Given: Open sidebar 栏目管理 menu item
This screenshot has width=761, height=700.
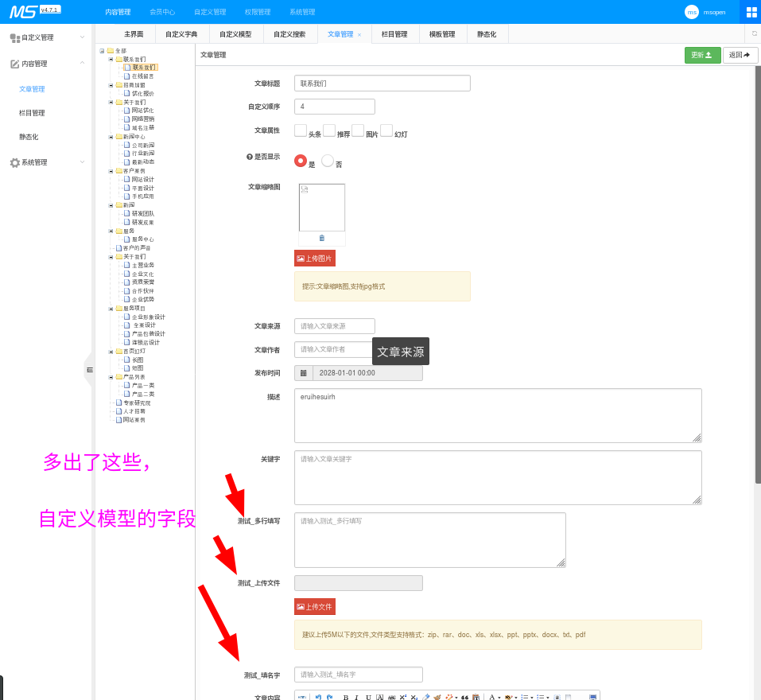Looking at the screenshot, I should coord(32,113).
